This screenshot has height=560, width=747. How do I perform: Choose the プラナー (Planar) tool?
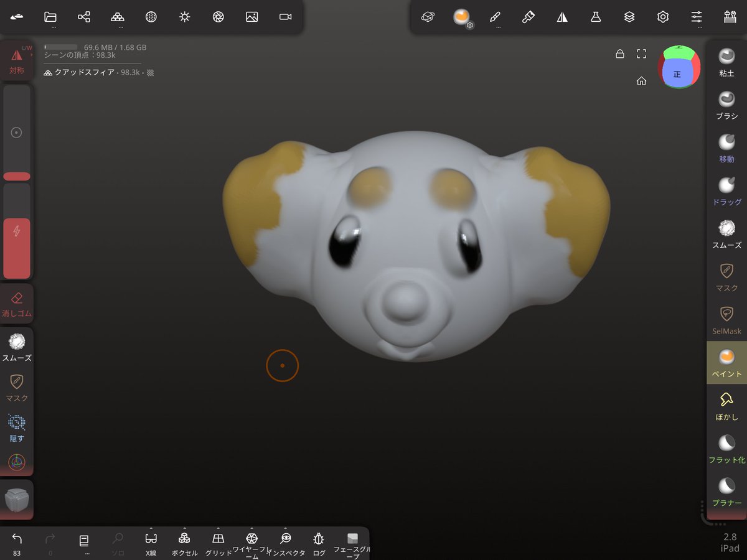pos(726,492)
